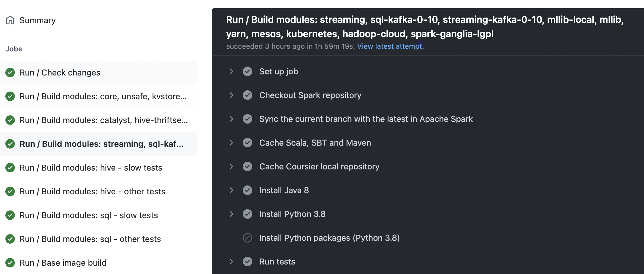Click the Sync current branch step label
The image size is (644, 274).
pos(366,119)
